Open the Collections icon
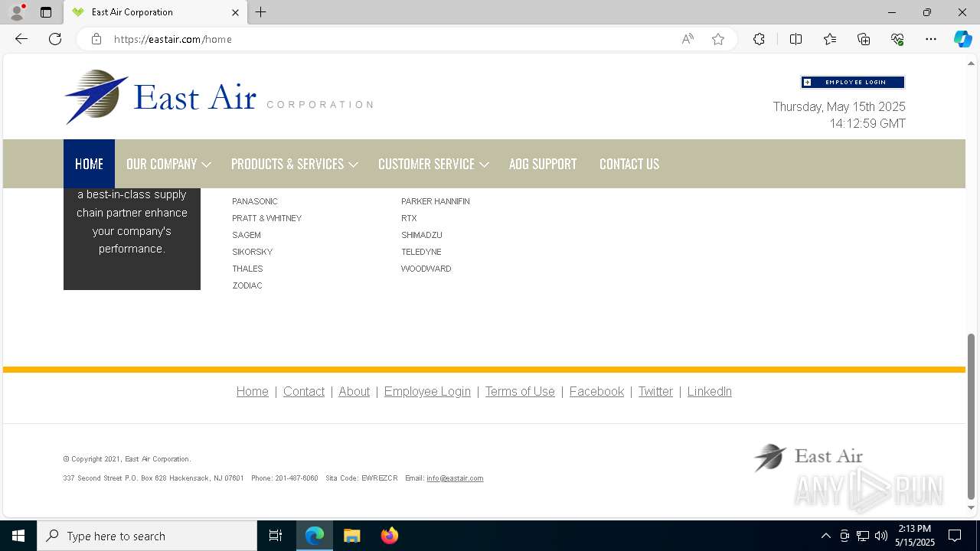This screenshot has width=980, height=551. (x=864, y=39)
